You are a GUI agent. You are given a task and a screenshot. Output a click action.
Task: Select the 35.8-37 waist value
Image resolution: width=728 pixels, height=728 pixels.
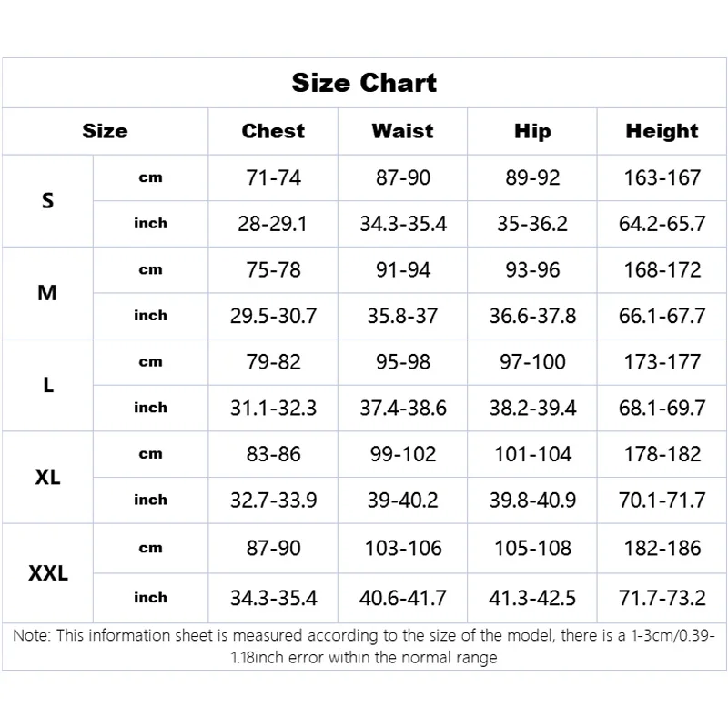coord(403,316)
